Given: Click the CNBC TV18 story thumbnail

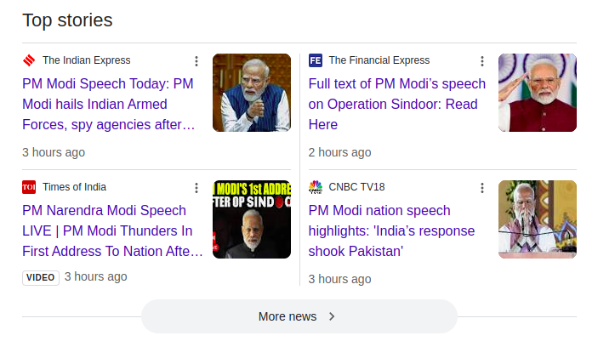Looking at the screenshot, I should 538,219.
